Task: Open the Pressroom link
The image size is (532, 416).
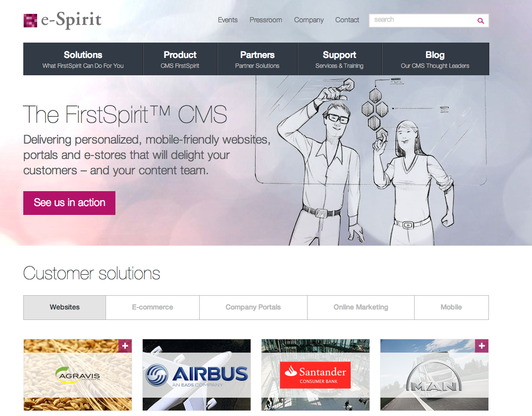Action: tap(266, 20)
